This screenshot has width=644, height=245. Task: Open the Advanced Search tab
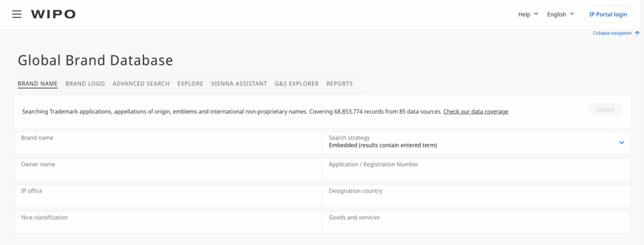[x=141, y=84]
